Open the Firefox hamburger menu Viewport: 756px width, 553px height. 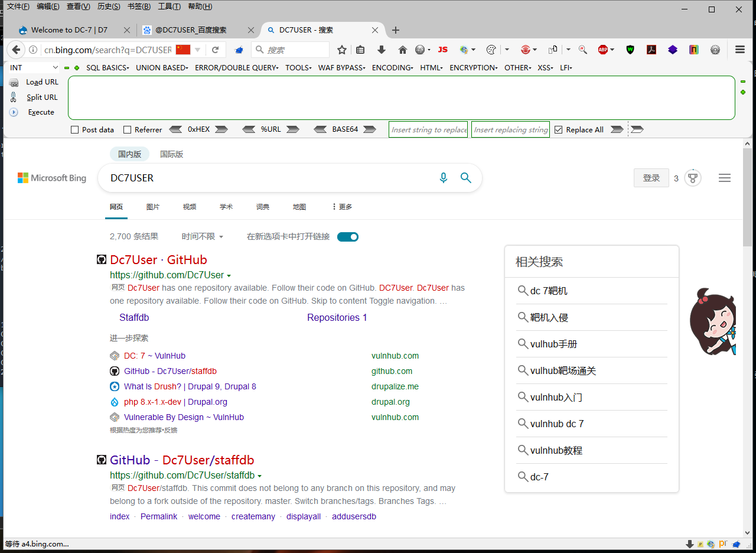[740, 50]
